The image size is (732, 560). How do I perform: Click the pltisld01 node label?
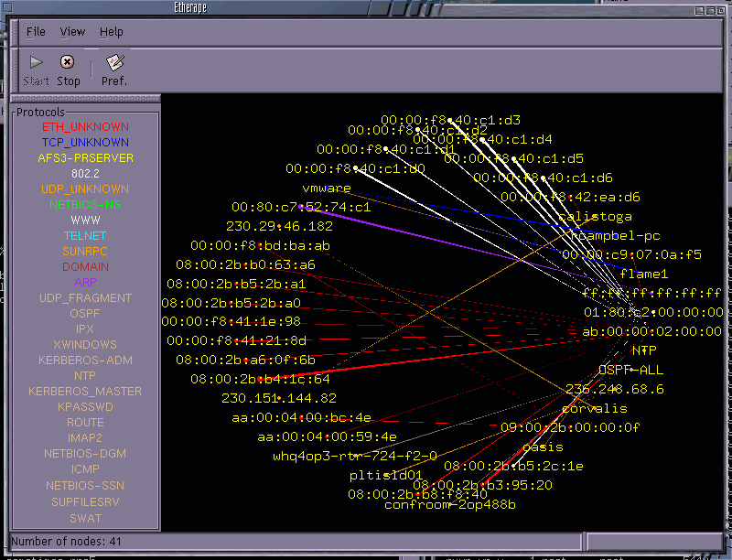click(386, 476)
